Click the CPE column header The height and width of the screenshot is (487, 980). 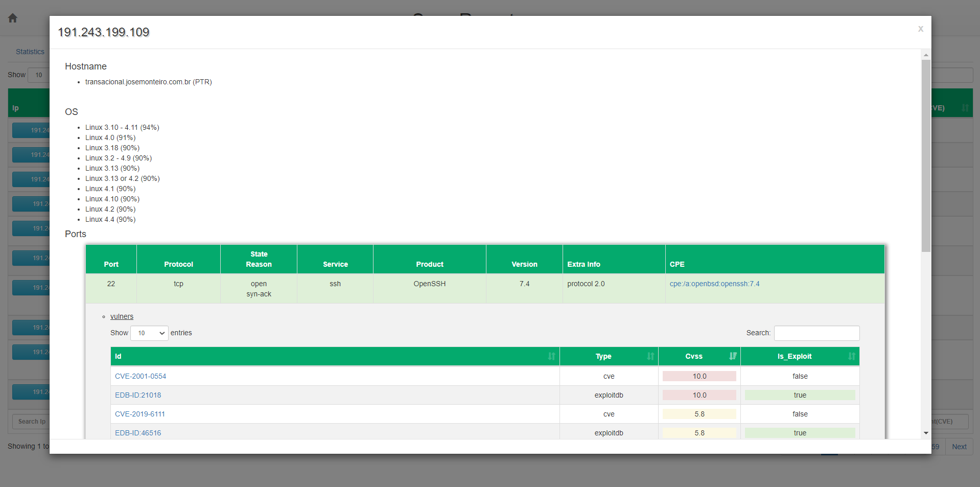tap(775, 259)
